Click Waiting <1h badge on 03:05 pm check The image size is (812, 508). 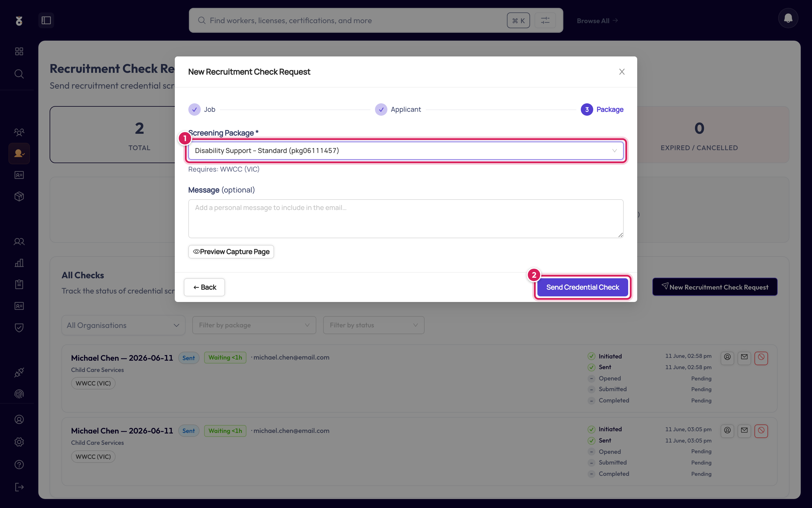[x=225, y=431]
